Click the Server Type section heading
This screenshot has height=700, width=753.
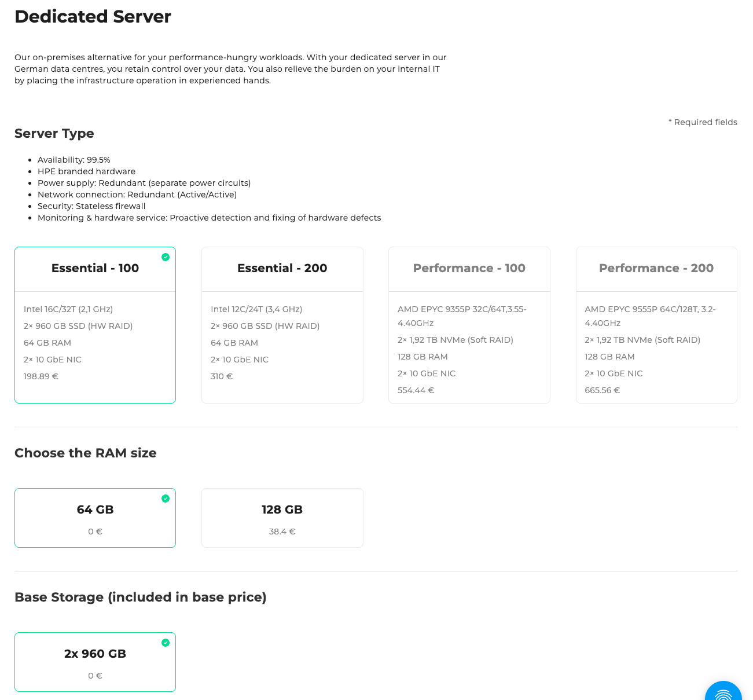(54, 133)
